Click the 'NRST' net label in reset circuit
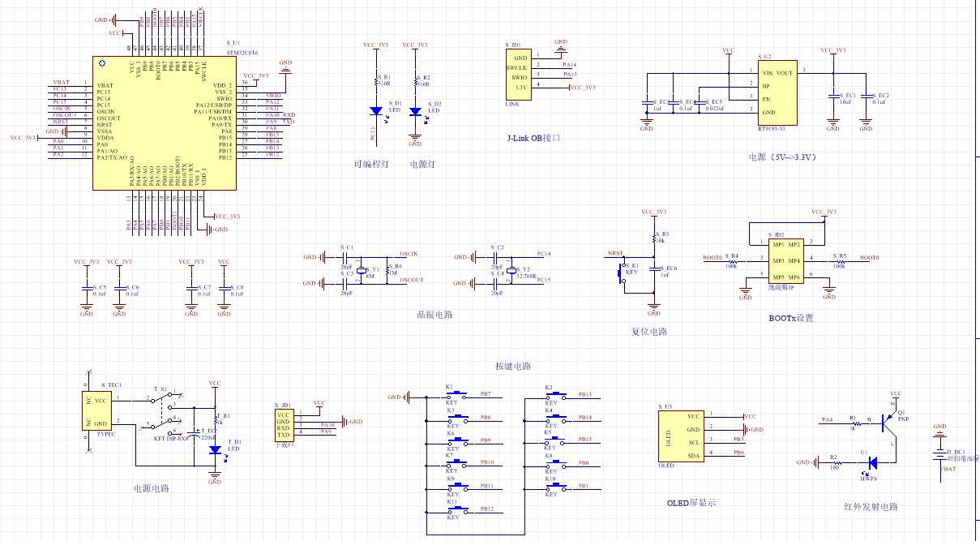 point(616,254)
